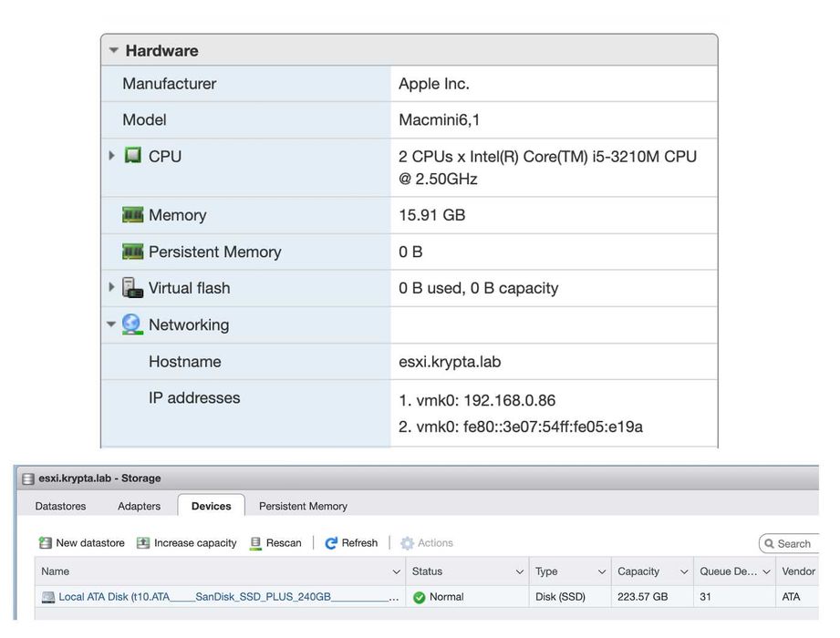Select the Devices tab
Viewport: 840px width, 638px height.
point(211,506)
